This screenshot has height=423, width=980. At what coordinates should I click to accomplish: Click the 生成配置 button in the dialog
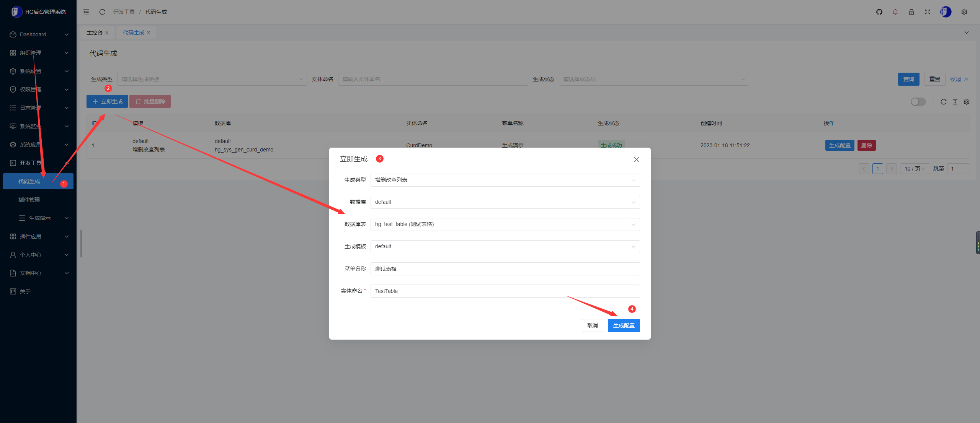(624, 325)
